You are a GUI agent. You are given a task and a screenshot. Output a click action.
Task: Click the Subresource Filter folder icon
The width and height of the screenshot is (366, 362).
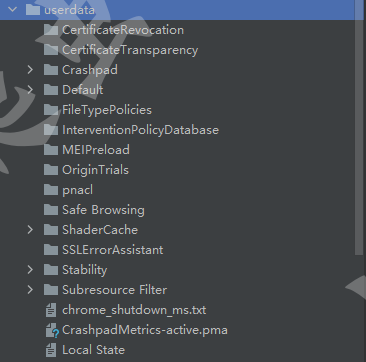[x=51, y=290]
